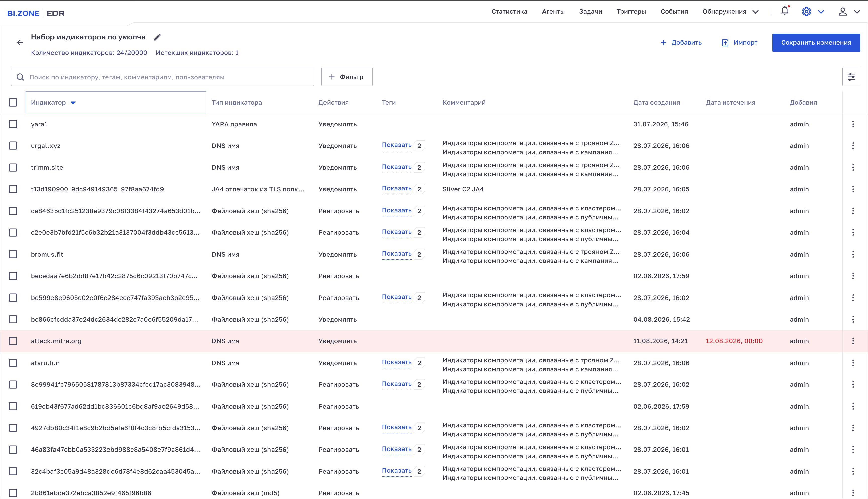Go to Статистика section
Viewport: 868px width, 499px height.
click(x=509, y=11)
